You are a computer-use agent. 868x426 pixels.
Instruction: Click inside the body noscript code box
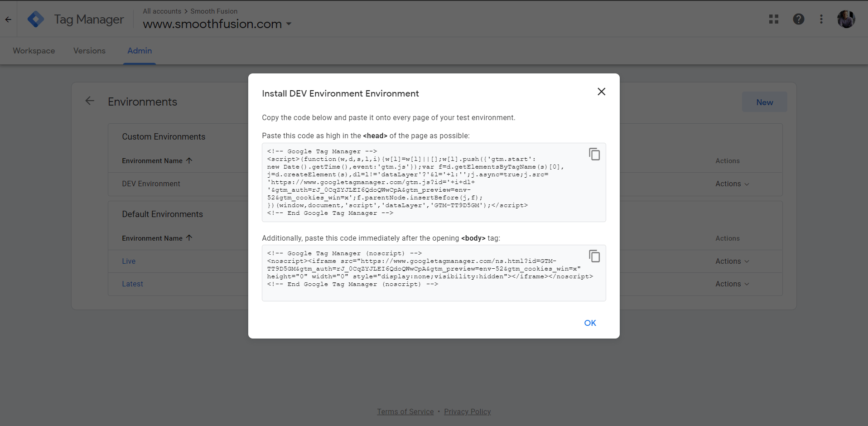coord(434,273)
